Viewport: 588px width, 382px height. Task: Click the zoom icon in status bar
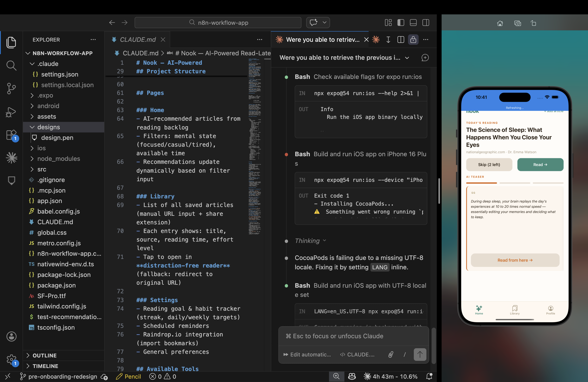336,377
